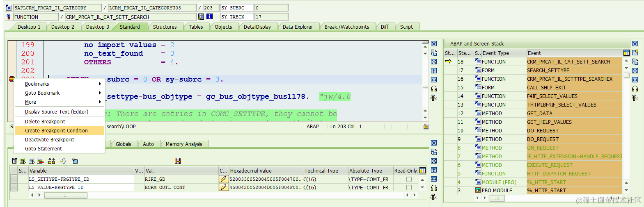Screen dimensions: 644x207
Task: Edit value of LS_SETTYPE-FRGTYPE_ID with pencil
Action: pos(223,179)
